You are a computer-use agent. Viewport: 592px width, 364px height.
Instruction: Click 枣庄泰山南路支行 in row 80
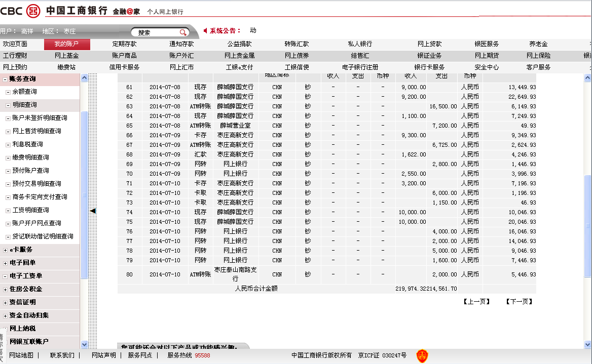pyautogui.click(x=235, y=274)
